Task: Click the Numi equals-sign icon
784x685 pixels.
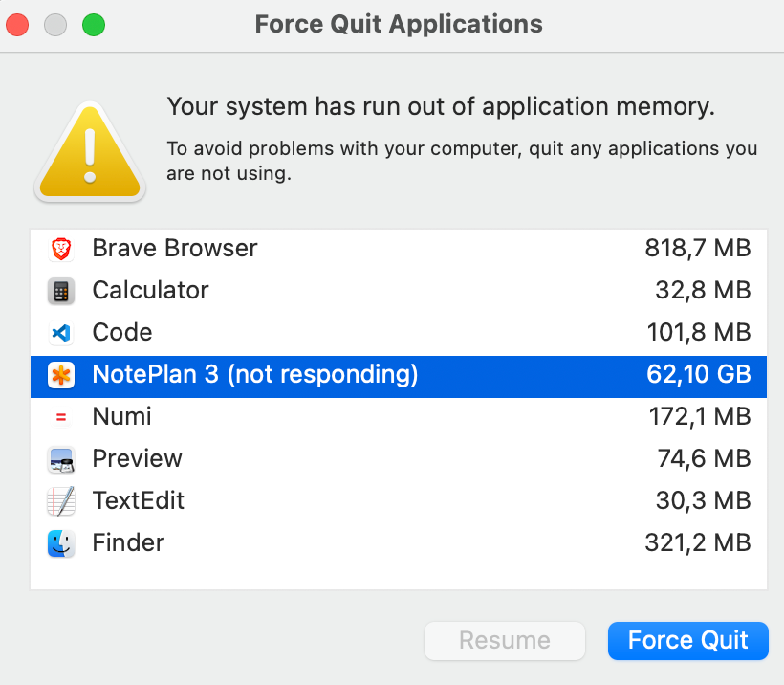Action: tap(61, 417)
